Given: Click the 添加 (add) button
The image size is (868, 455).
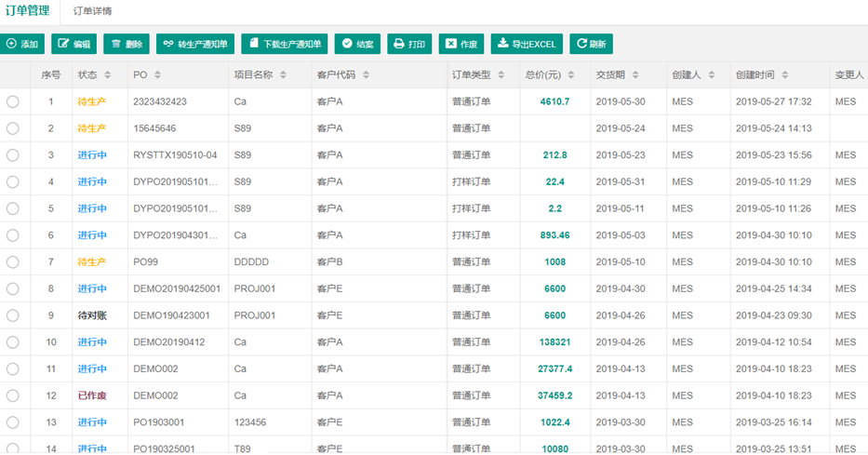Looking at the screenshot, I should click(x=22, y=44).
